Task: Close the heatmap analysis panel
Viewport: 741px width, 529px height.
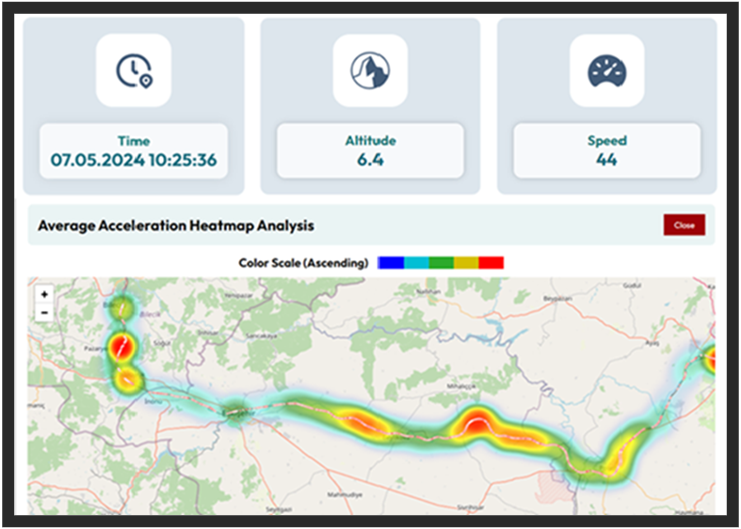Action: [x=684, y=225]
